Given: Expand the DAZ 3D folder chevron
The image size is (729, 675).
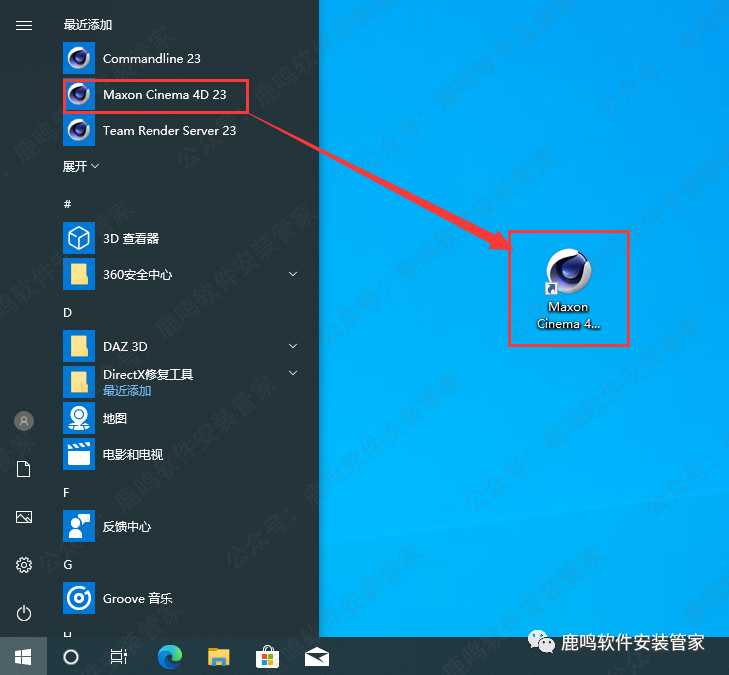Looking at the screenshot, I should 293,346.
